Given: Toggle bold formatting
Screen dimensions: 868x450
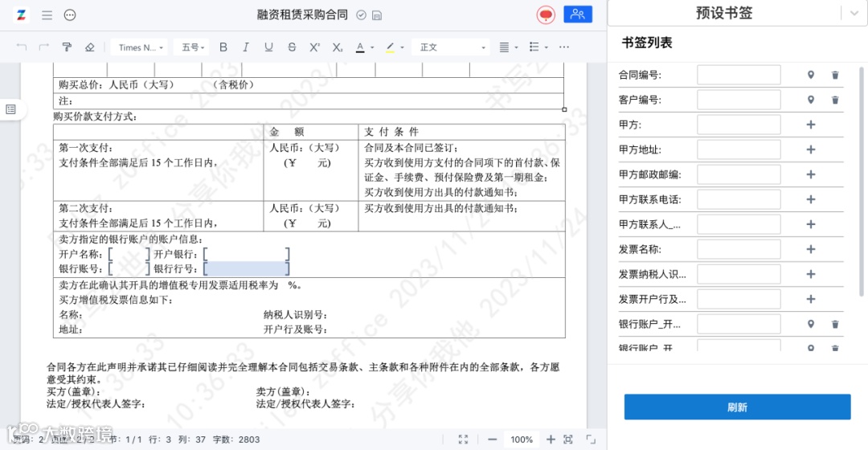Looking at the screenshot, I should 223,47.
